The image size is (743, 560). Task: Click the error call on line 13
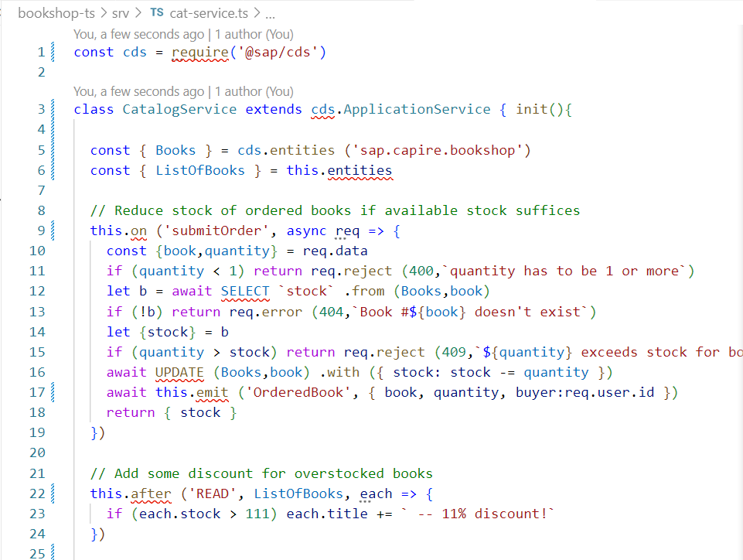[x=282, y=312]
